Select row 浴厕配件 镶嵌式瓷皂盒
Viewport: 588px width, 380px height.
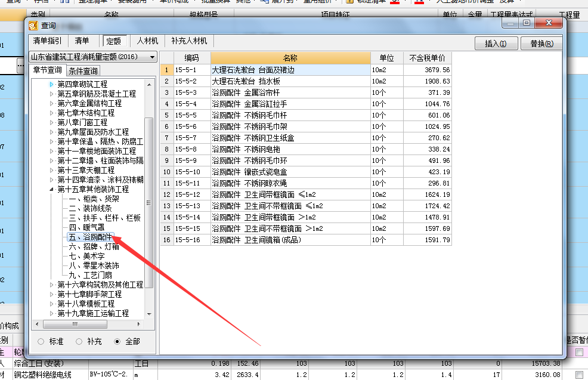(x=306, y=172)
